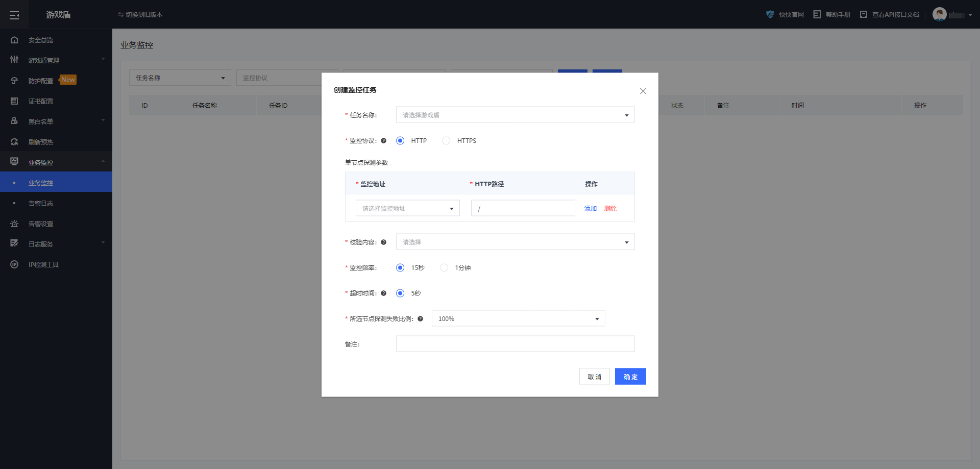Select the IP检测工具 sidebar icon
The height and width of the screenshot is (469, 980).
click(x=43, y=264)
